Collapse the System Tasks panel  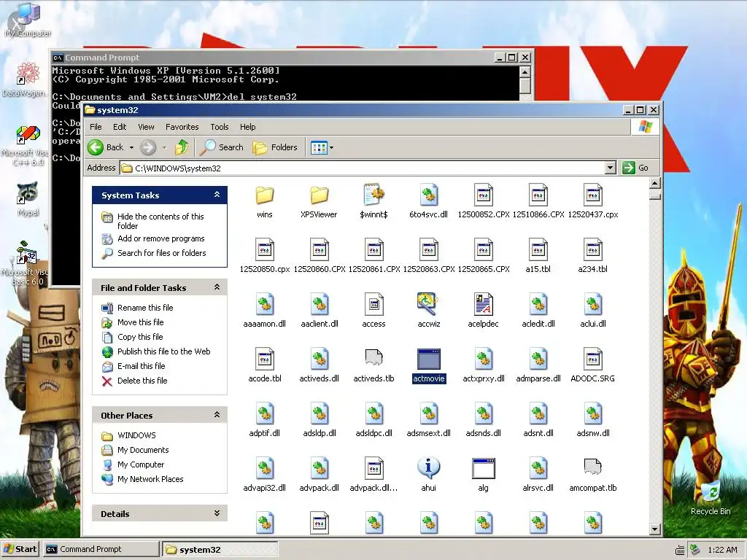tap(217, 195)
